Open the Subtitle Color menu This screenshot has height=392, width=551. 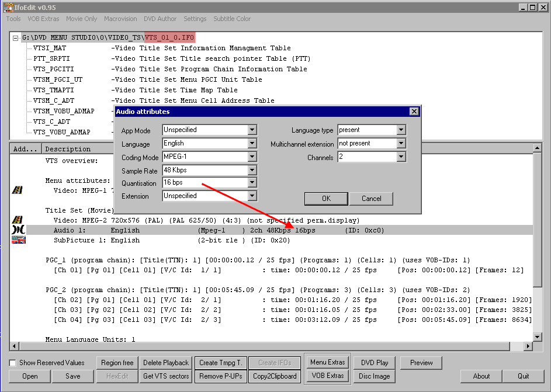[x=232, y=19]
